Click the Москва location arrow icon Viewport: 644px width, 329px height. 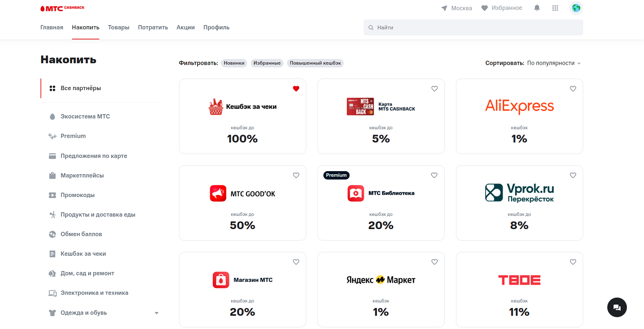(x=444, y=8)
